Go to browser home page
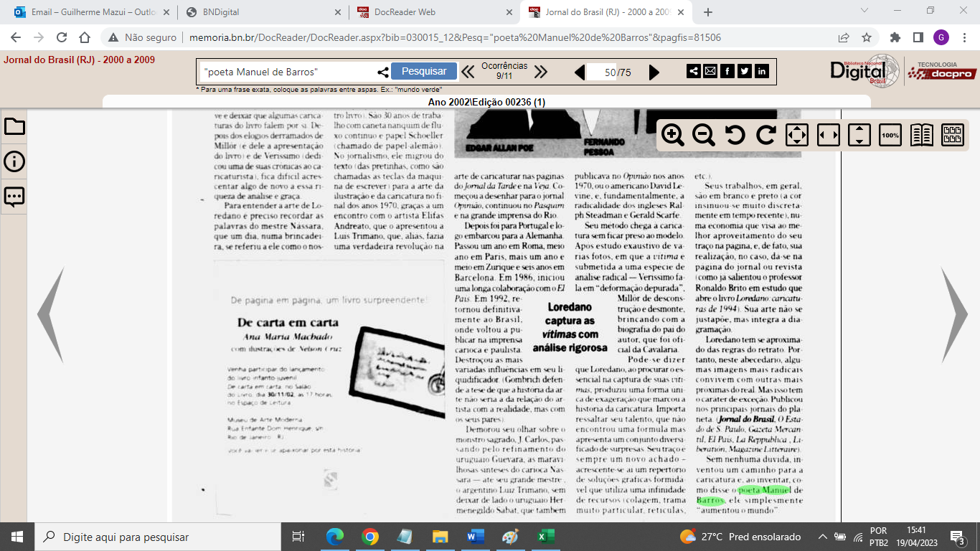The image size is (980, 551). coord(85,37)
